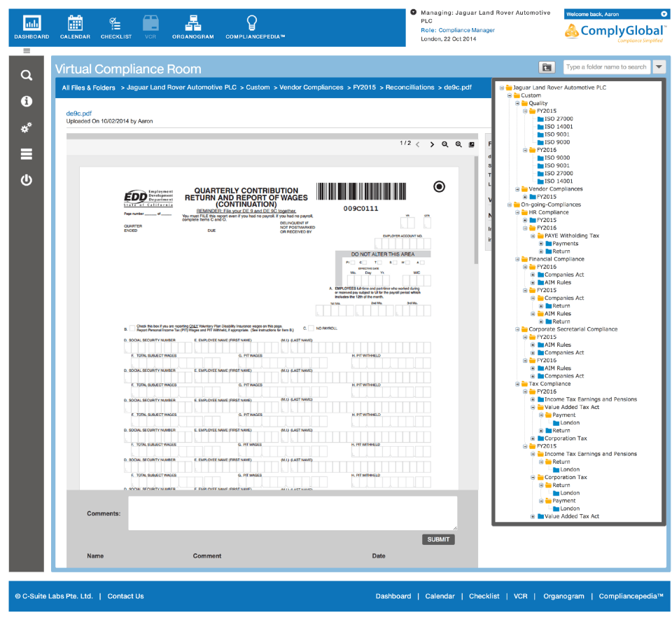Zoom out of the PDF document

[x=445, y=144]
